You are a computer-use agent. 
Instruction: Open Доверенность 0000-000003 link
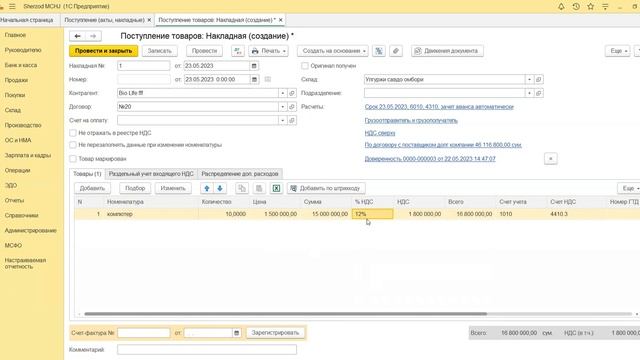430,159
